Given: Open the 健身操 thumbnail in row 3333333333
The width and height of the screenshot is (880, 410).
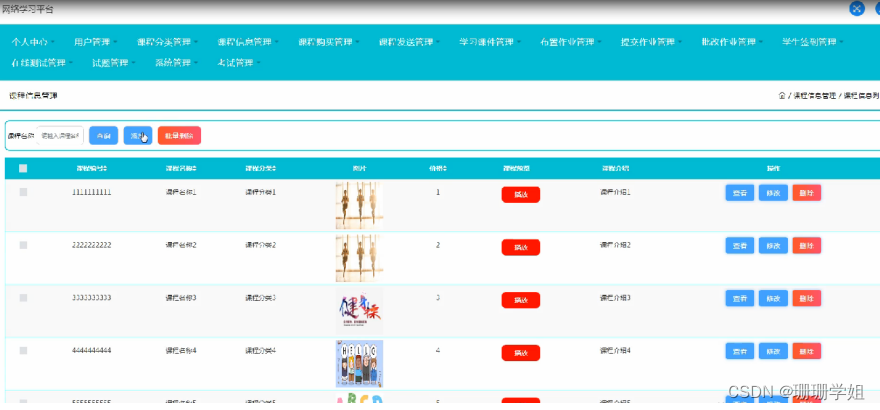Looking at the screenshot, I should pos(359,311).
